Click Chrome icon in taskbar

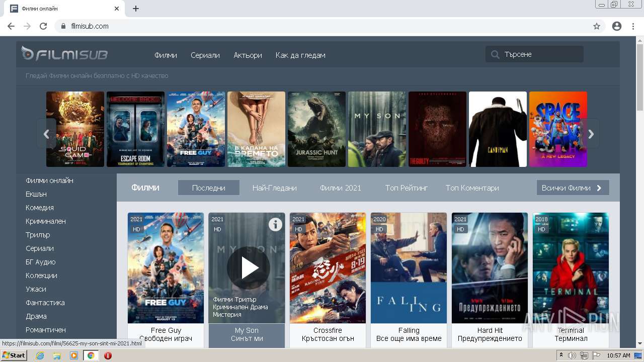click(x=91, y=355)
